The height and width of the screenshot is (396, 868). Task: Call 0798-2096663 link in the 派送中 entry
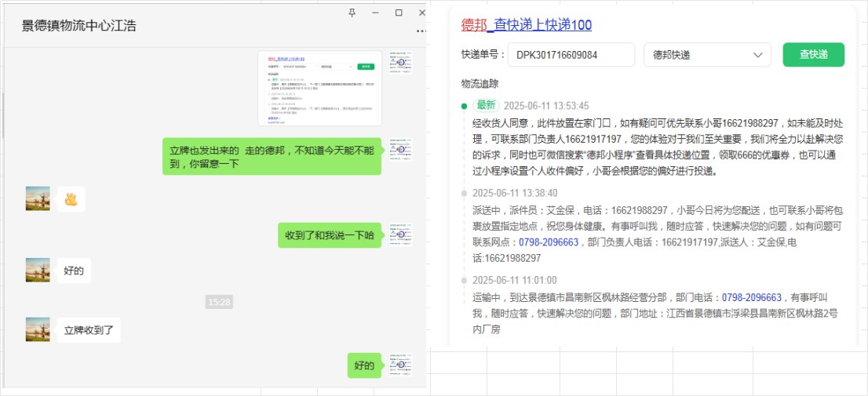point(549,242)
